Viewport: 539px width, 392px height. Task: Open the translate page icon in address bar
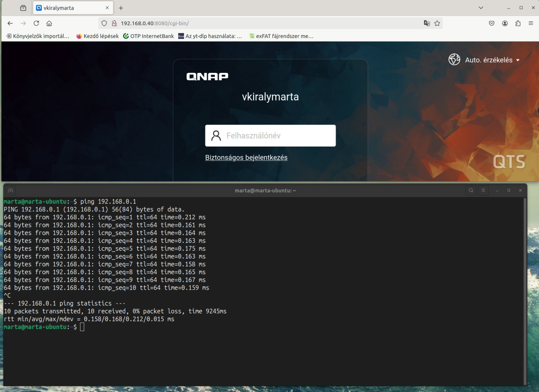click(427, 23)
